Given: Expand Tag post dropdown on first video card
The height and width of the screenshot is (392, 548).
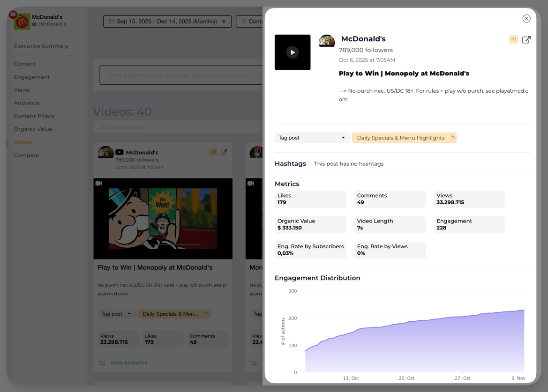Looking at the screenshot, I should pos(116,314).
